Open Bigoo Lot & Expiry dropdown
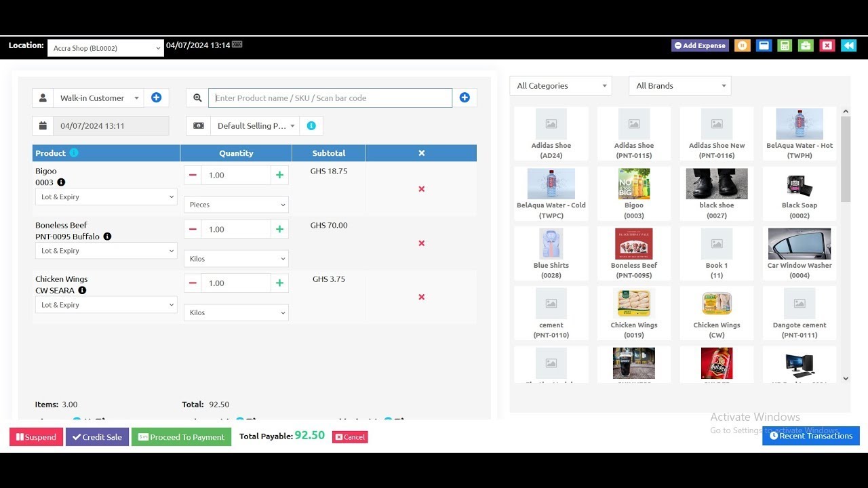Image resolution: width=868 pixels, height=488 pixels. (106, 197)
